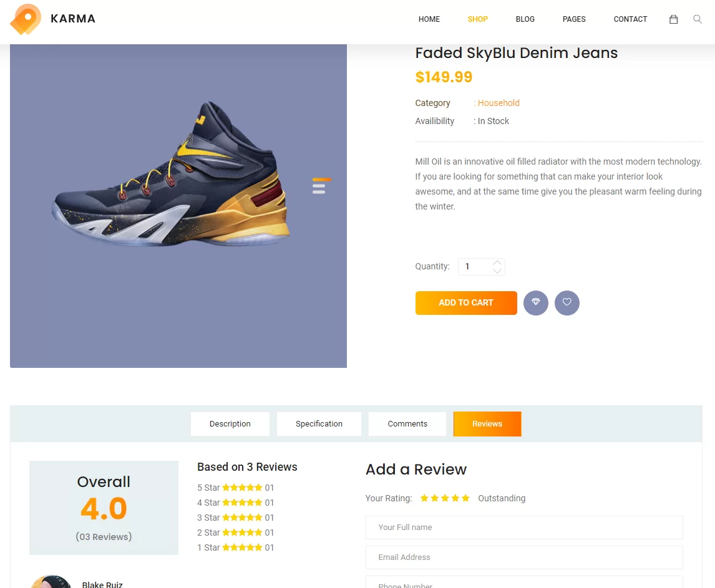Open the Pages navigation menu
The image size is (715, 588).
(x=573, y=19)
